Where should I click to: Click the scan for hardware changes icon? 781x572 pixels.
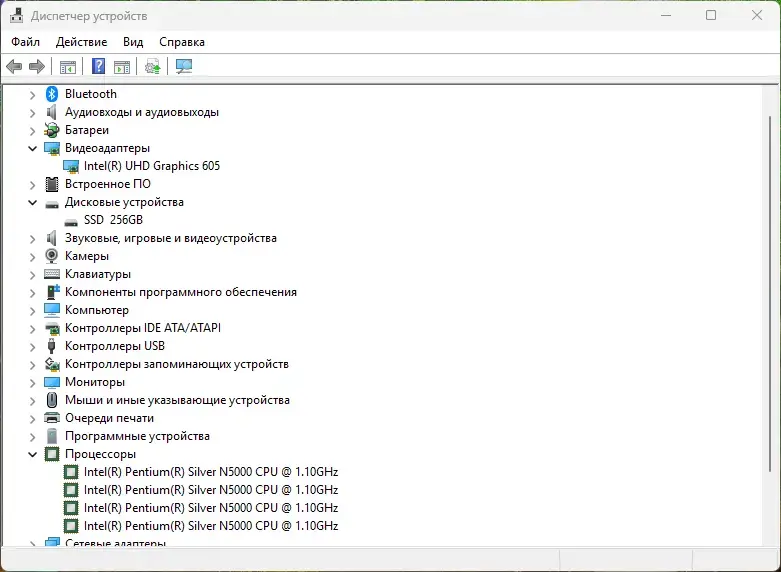[x=184, y=66]
